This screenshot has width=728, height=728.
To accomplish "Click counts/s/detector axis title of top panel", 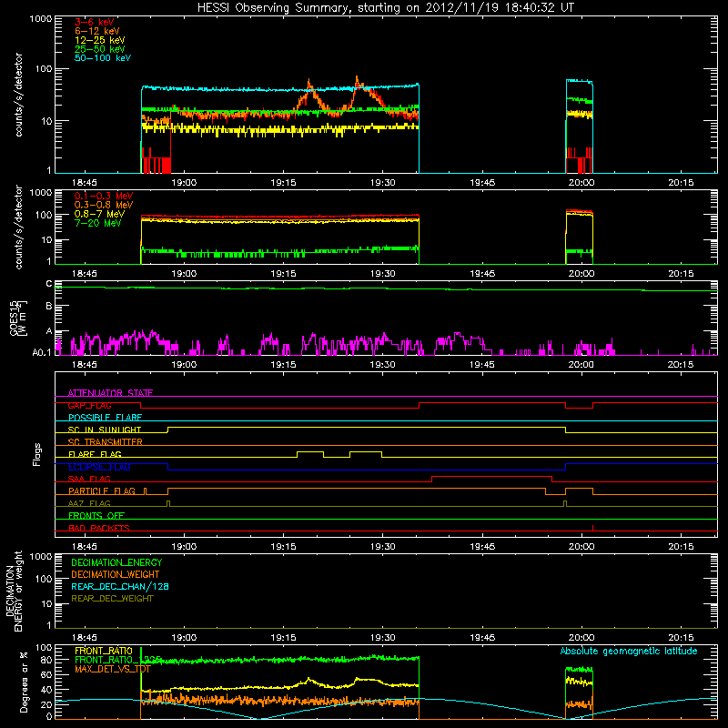I will [x=19, y=95].
